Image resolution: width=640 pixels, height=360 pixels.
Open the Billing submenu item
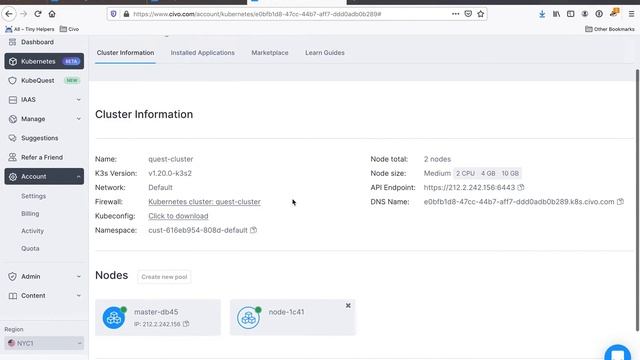coord(30,213)
